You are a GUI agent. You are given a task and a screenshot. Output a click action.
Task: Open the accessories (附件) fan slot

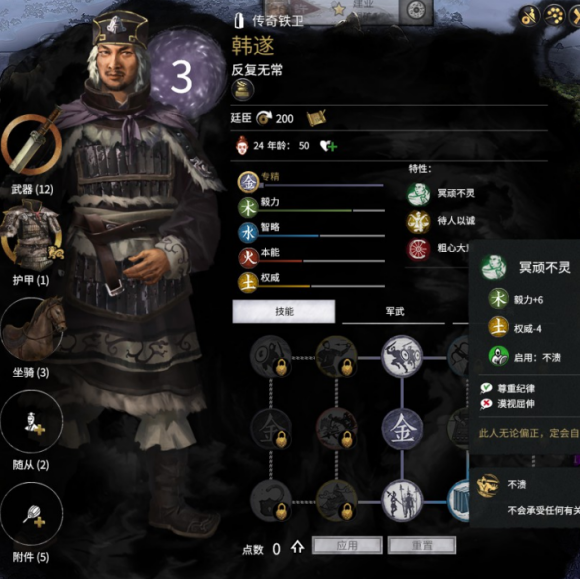(x=31, y=514)
